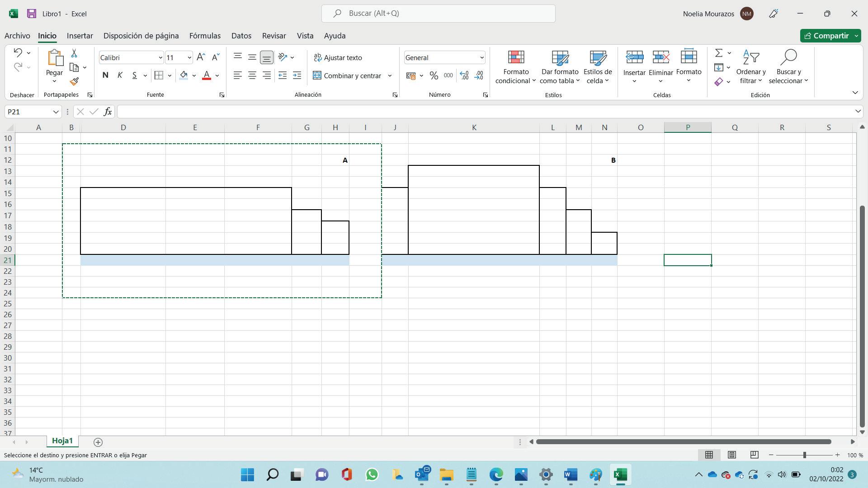Viewport: 868px width, 488px height.
Task: Click the AutoSum sigma icon
Action: point(718,53)
